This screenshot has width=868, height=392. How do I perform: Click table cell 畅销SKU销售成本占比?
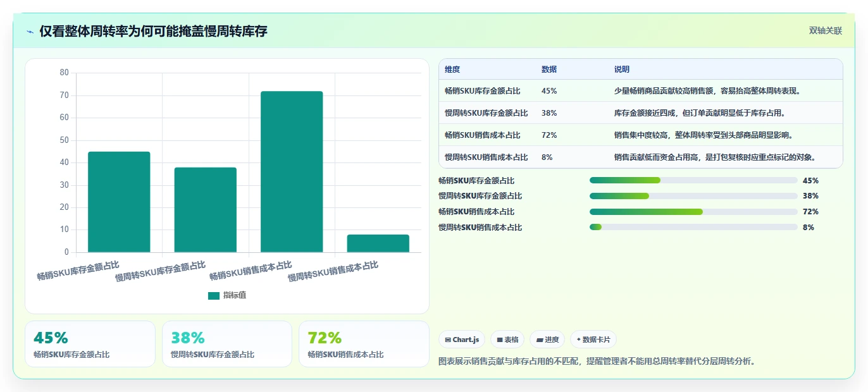483,135
